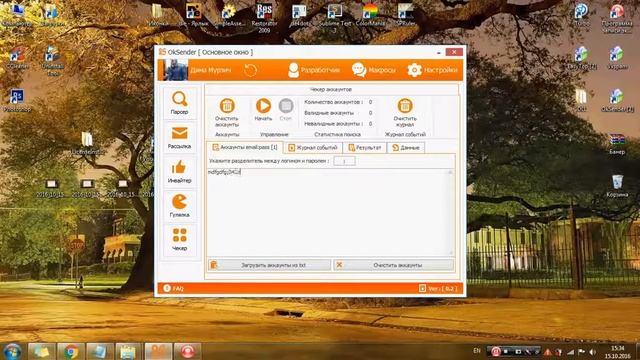Open the Банер desktop icon

pos(617,144)
